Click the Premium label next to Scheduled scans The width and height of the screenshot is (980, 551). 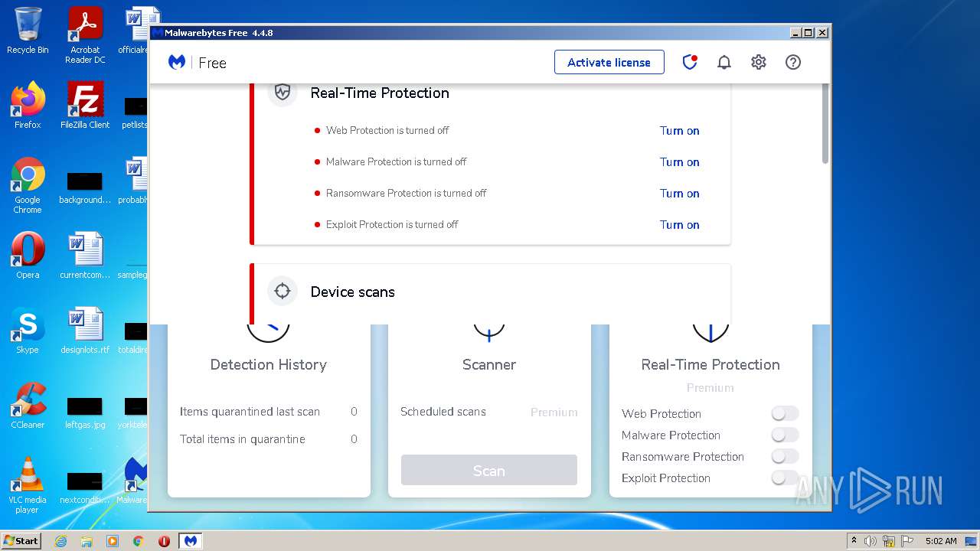554,412
